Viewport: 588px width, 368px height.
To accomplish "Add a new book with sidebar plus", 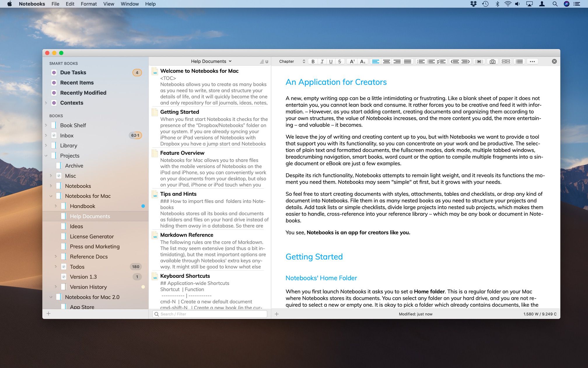I will click(x=49, y=313).
